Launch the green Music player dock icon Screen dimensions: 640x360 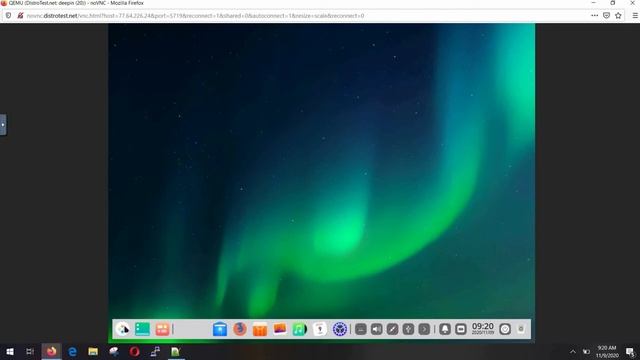point(300,329)
